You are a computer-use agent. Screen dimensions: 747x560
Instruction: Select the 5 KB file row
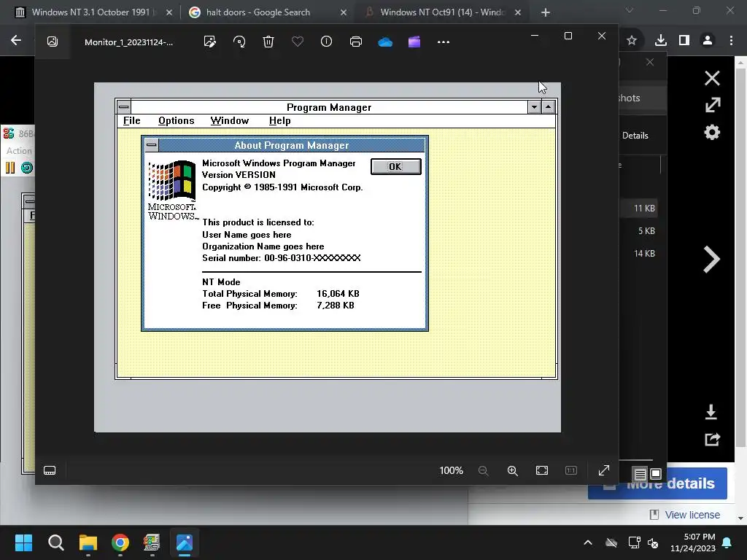click(x=639, y=231)
